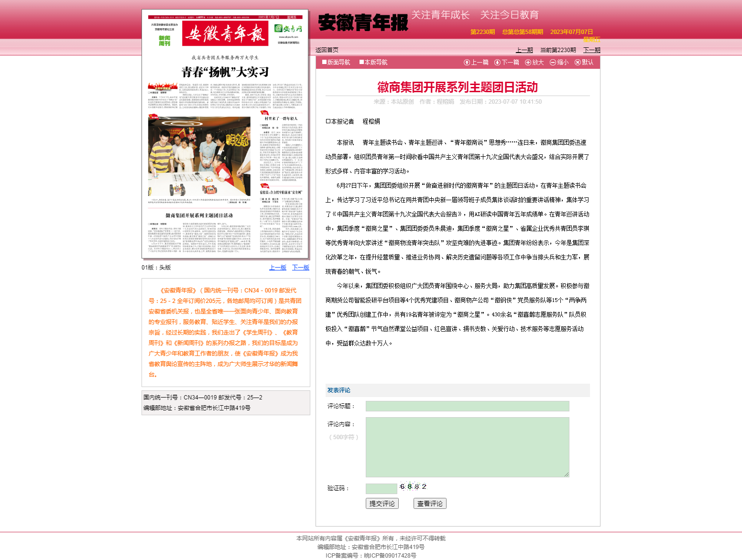Click 国内统一刊号 info line
This screenshot has width=742, height=560.
pos(203,398)
